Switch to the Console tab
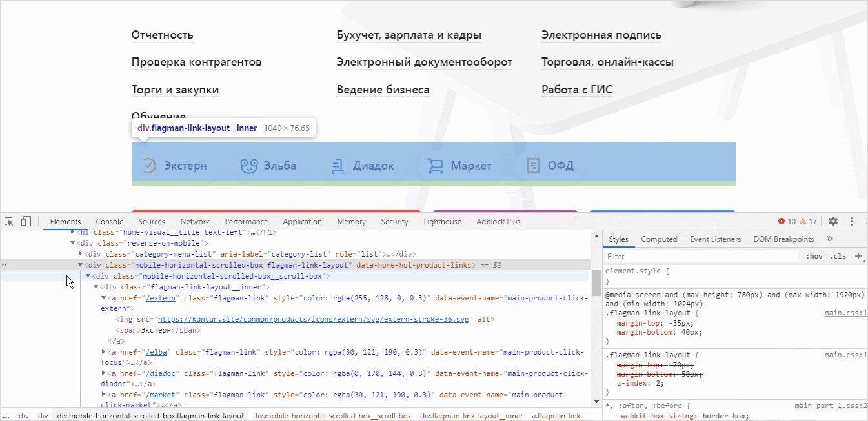Screen dimensions: 868x421 (x=110, y=221)
